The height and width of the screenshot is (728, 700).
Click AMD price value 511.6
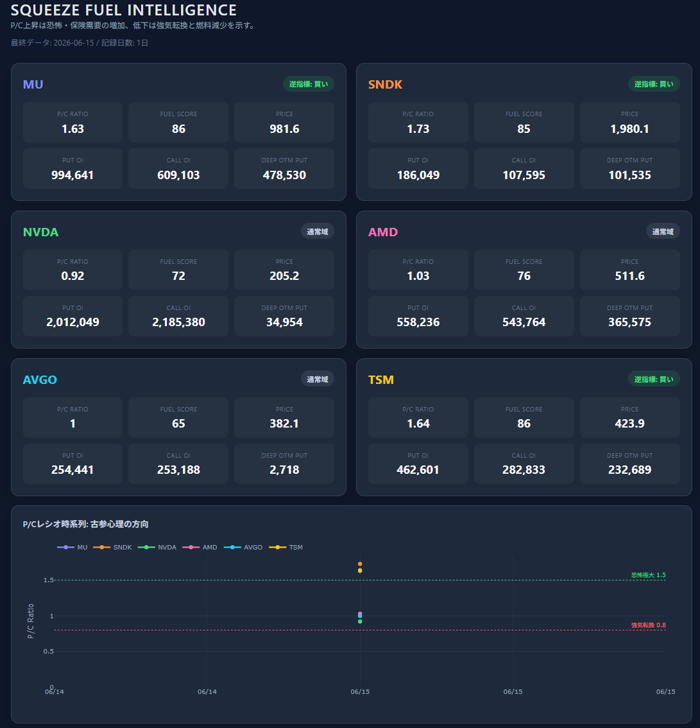tap(629, 276)
